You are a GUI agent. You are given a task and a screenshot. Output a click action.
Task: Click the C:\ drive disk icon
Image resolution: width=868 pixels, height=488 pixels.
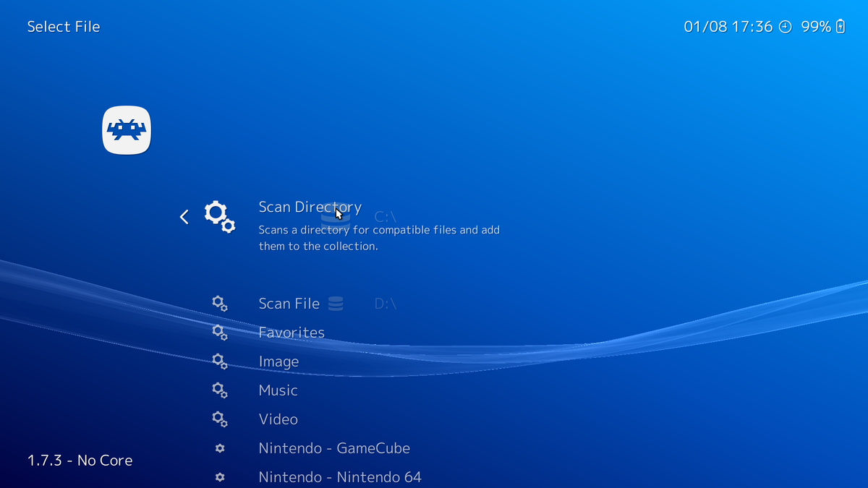pyautogui.click(x=337, y=216)
